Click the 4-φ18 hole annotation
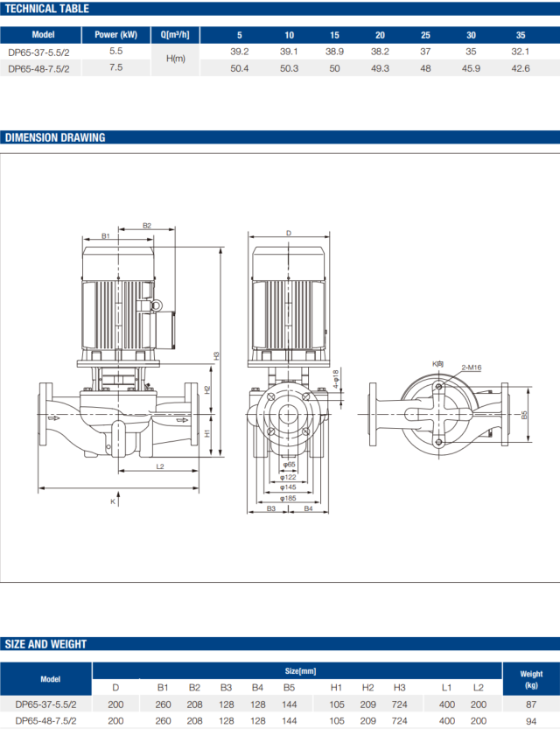Viewport: 560px width, 736px height. [335, 380]
